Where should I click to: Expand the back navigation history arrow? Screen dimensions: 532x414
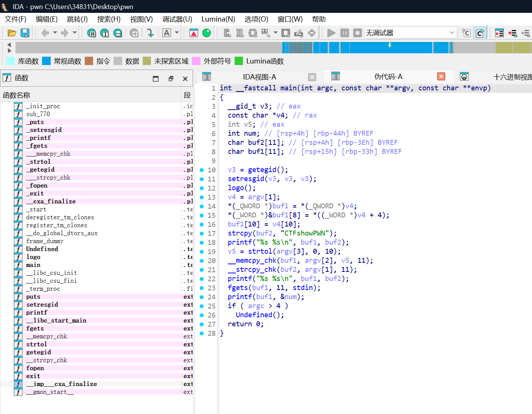click(55, 33)
